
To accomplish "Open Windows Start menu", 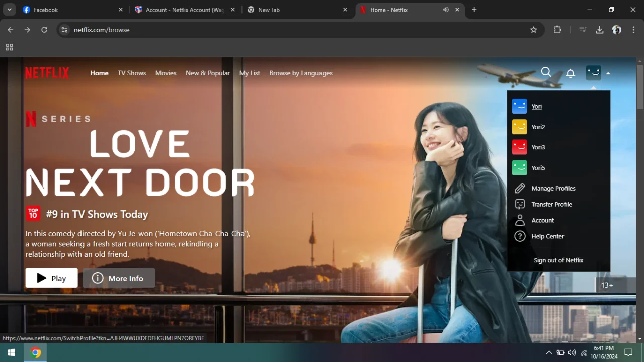I will pyautogui.click(x=12, y=352).
